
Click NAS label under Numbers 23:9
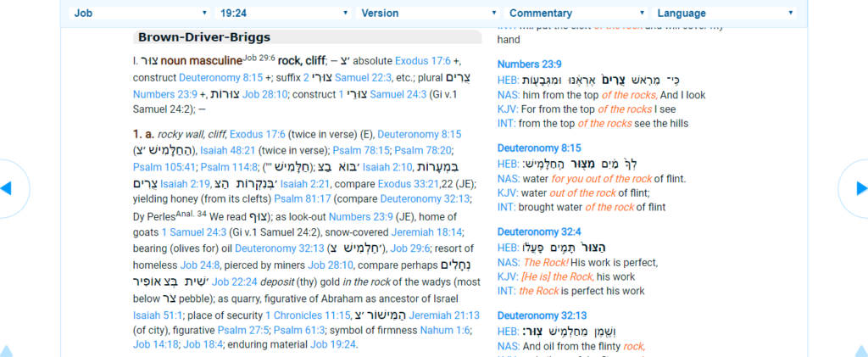(x=509, y=95)
